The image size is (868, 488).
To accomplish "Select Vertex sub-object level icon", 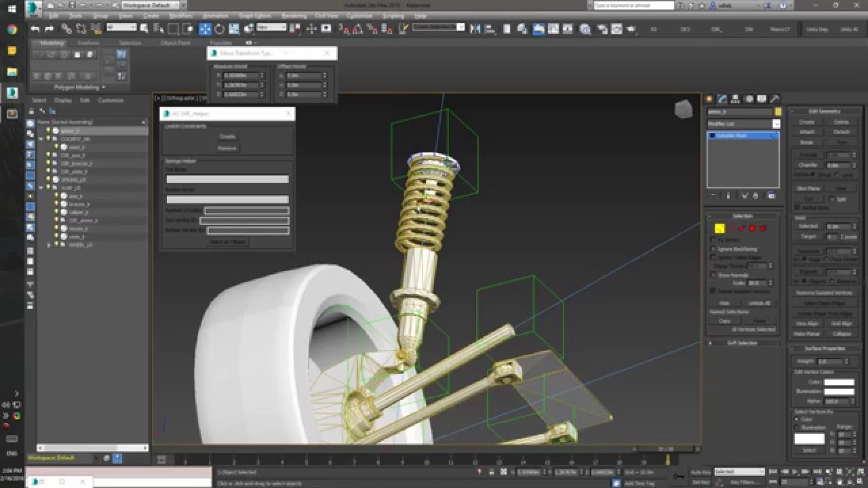I will (719, 228).
